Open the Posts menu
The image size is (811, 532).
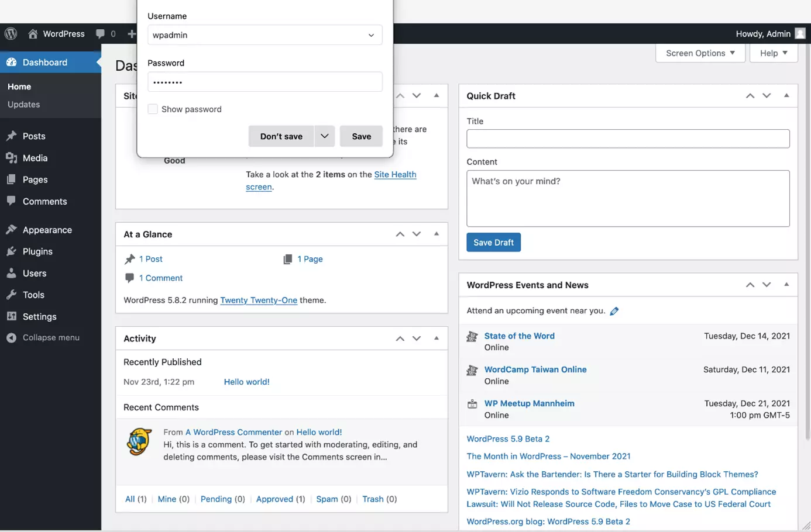(34, 136)
